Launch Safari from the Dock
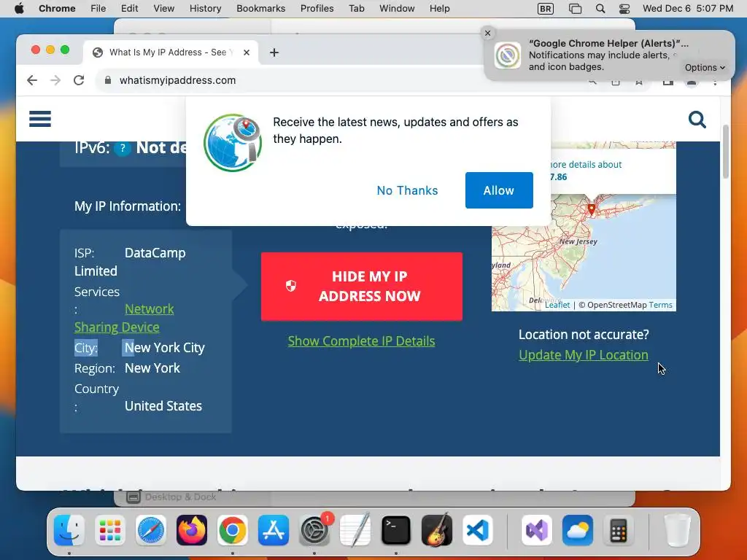This screenshot has height=560, width=747. click(x=151, y=530)
